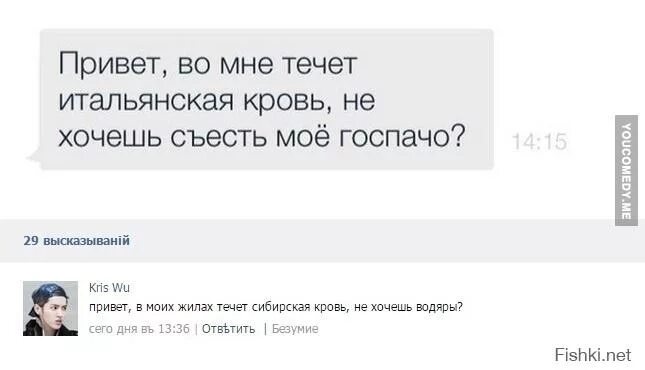Viewport: 645px width, 370px height.
Task: Click the word хочешь in the message bubble
Action: [x=110, y=137]
